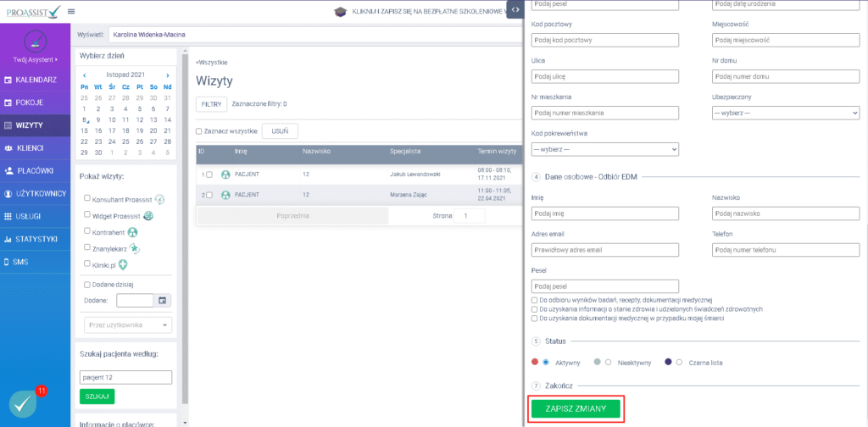Go to Statystyki in the sidebar

click(35, 240)
